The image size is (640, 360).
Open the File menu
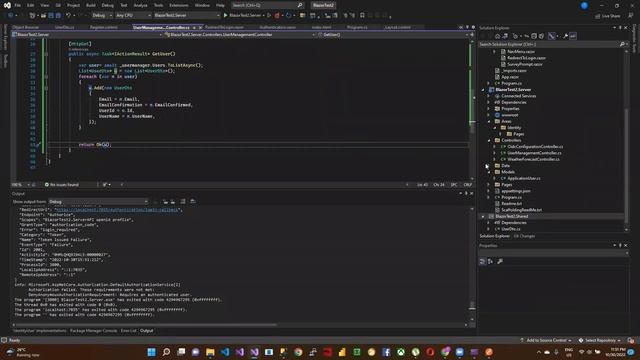[18, 5]
